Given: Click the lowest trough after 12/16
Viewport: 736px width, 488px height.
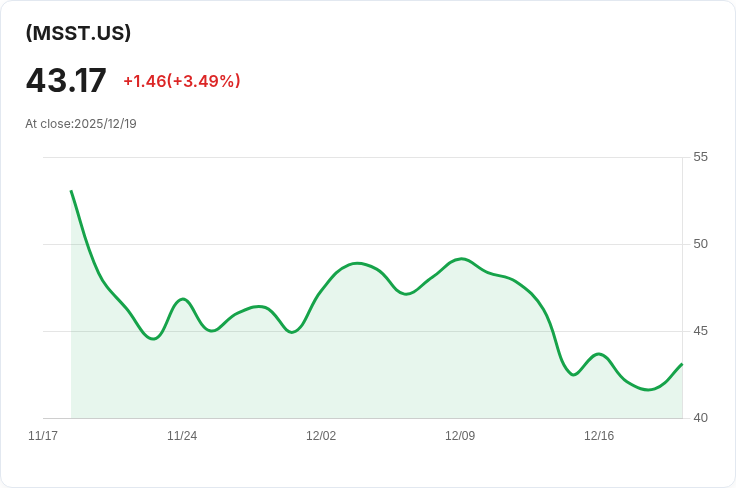Looking at the screenshot, I should (x=648, y=389).
